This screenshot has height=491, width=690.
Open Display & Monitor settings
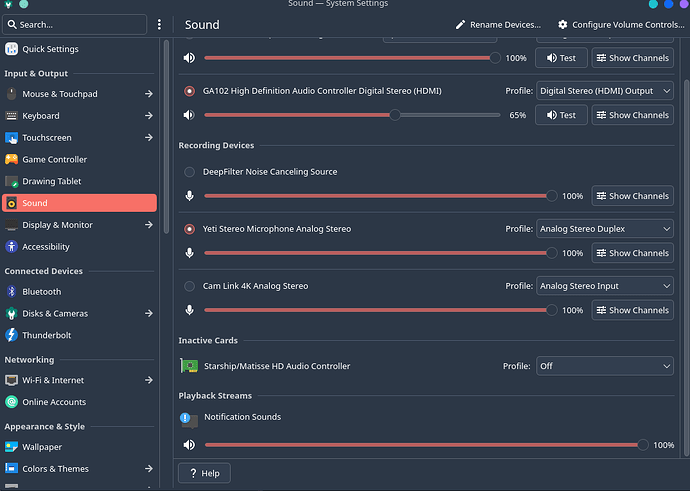click(79, 225)
